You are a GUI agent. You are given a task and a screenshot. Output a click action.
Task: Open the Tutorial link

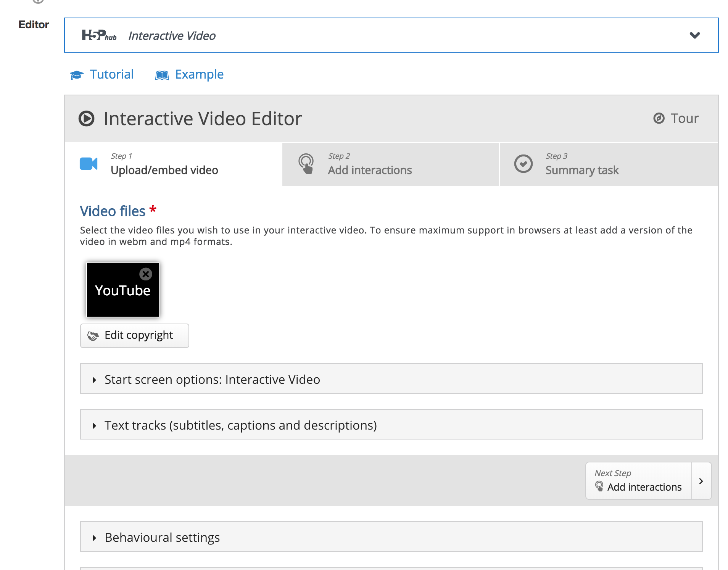(111, 74)
